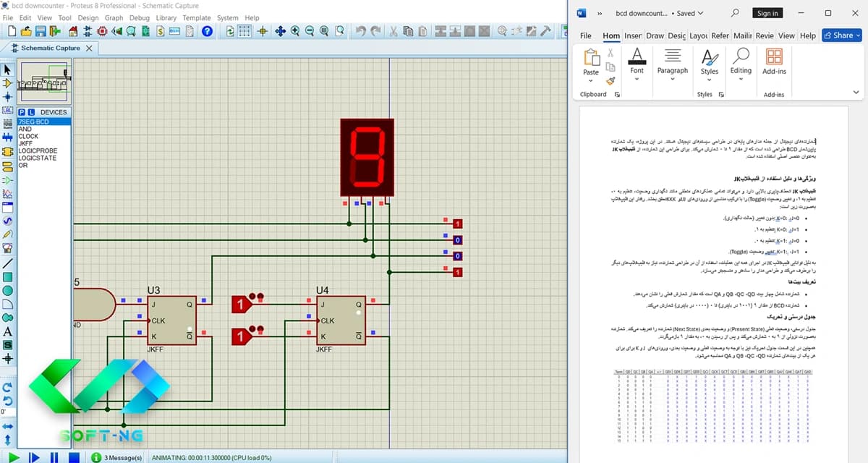Screen dimensions: 868x463
Task: Click the Paste button in Word
Action: point(591,62)
